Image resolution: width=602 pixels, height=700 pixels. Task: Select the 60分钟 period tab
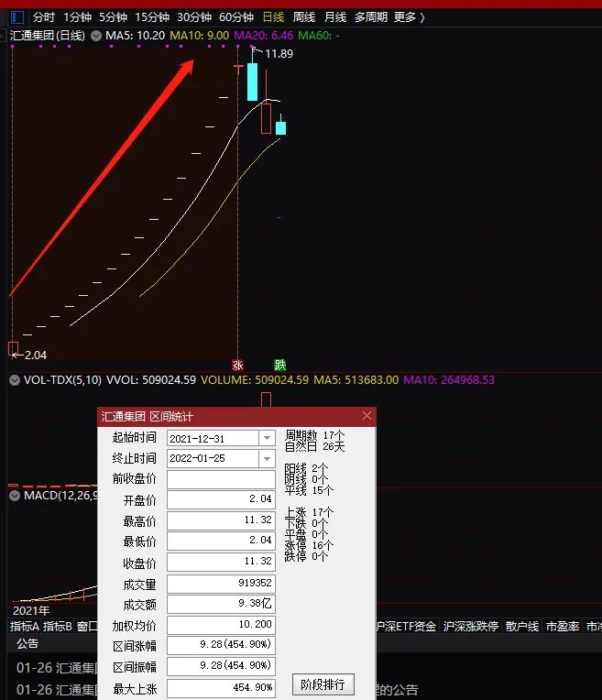click(x=235, y=17)
